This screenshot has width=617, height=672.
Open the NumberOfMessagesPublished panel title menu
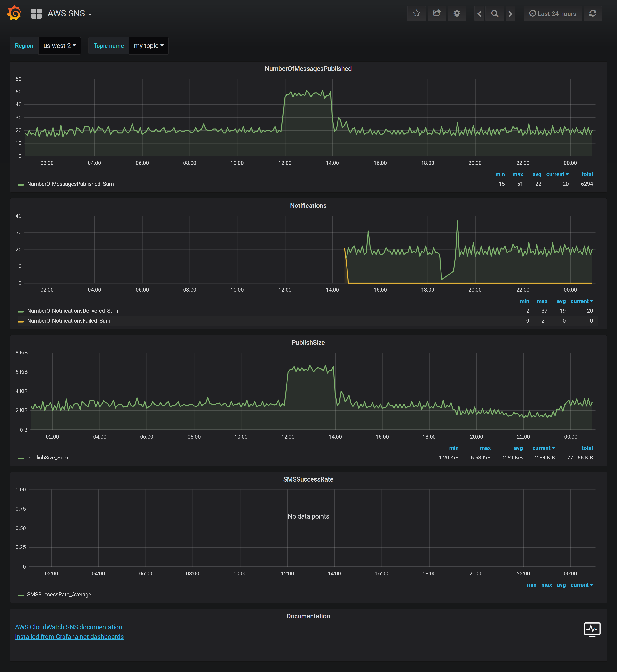[x=308, y=69]
